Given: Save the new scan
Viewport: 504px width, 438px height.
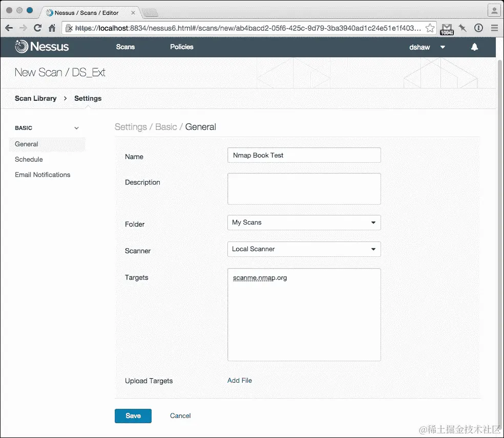Looking at the screenshot, I should point(133,416).
